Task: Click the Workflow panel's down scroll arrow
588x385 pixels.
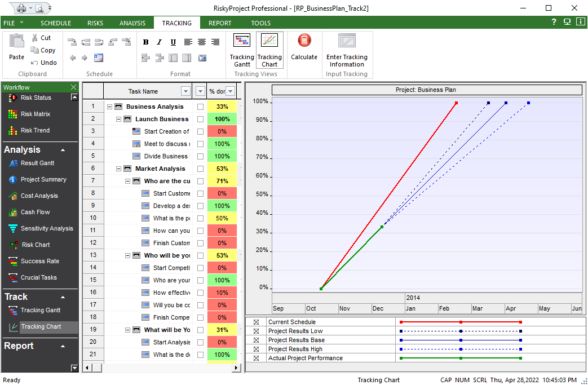Action: tap(74, 368)
